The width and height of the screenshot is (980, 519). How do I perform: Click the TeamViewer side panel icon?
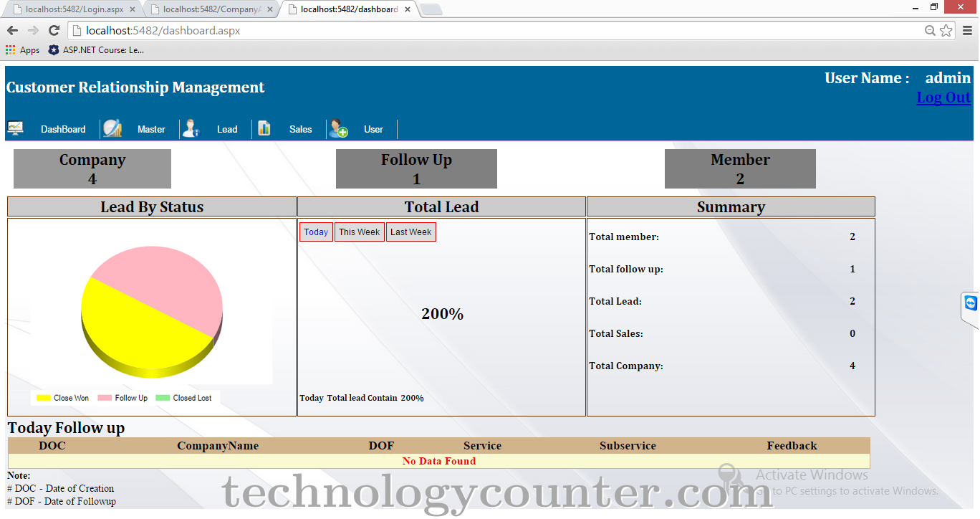pos(971,303)
